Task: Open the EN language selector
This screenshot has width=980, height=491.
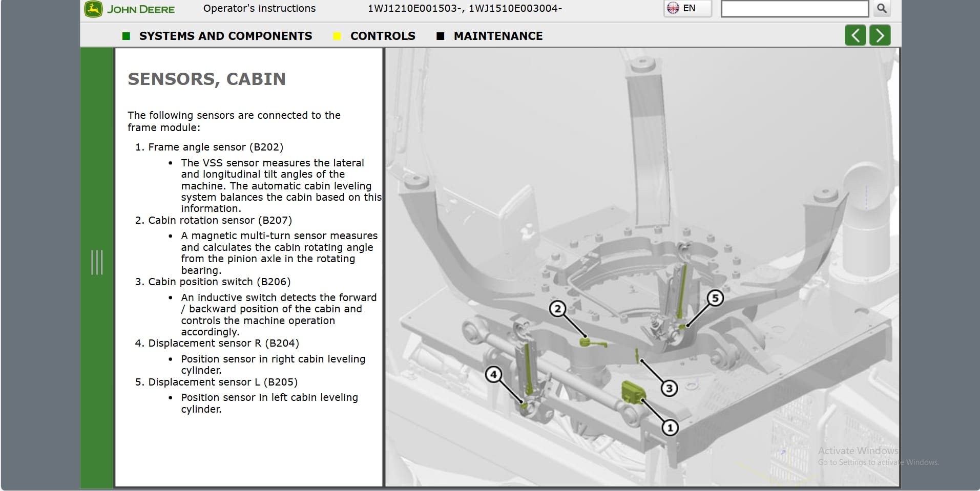Action: pos(687,8)
